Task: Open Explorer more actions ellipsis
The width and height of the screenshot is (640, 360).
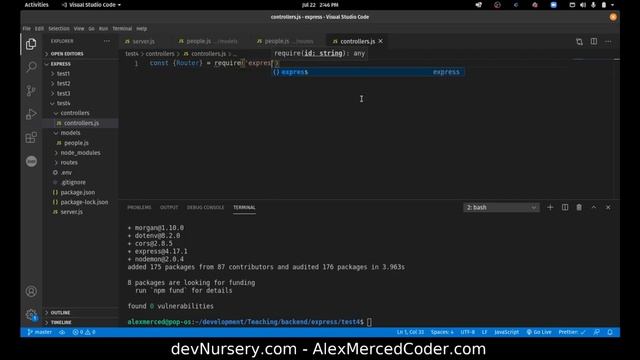Action: [x=107, y=41]
